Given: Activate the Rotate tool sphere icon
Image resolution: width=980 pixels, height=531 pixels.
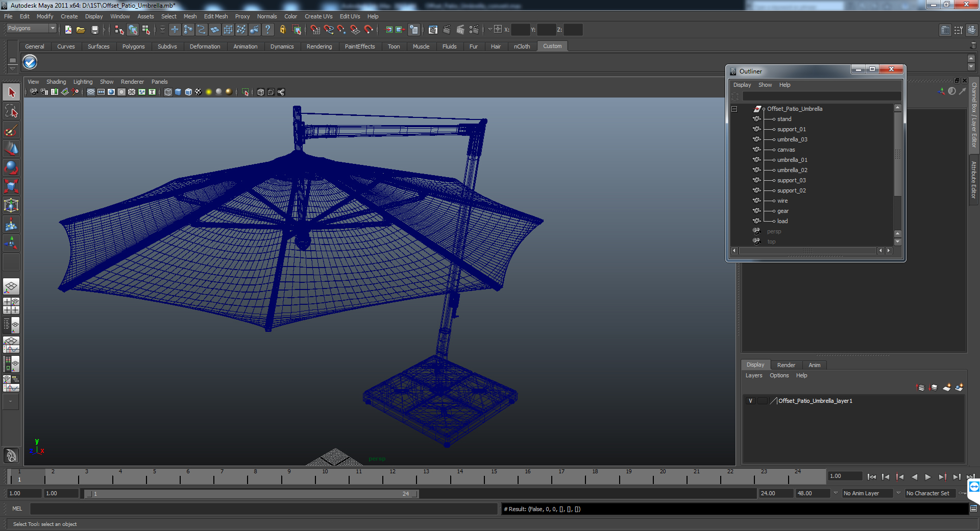Looking at the screenshot, I should [x=11, y=167].
